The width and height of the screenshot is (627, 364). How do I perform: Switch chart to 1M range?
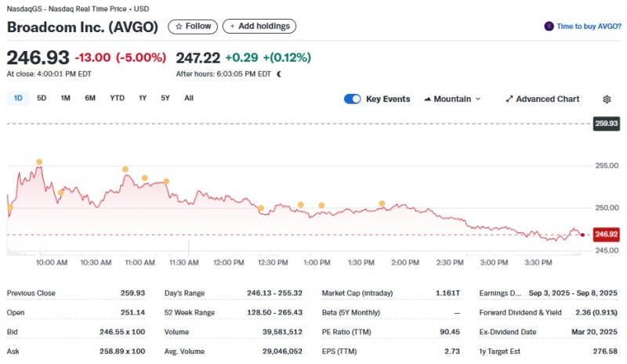(x=65, y=98)
